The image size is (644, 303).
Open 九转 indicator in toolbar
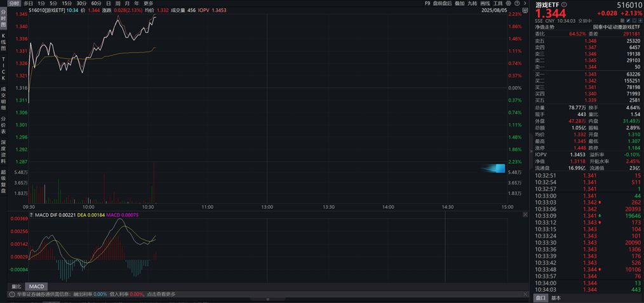pos(472,3)
